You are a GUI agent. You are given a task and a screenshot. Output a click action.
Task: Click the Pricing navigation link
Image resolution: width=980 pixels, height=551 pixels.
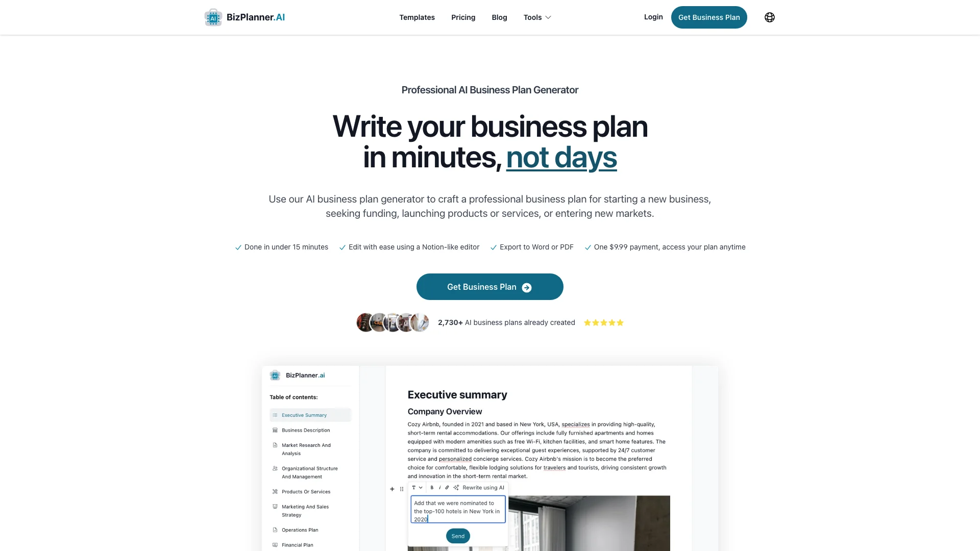coord(463,17)
